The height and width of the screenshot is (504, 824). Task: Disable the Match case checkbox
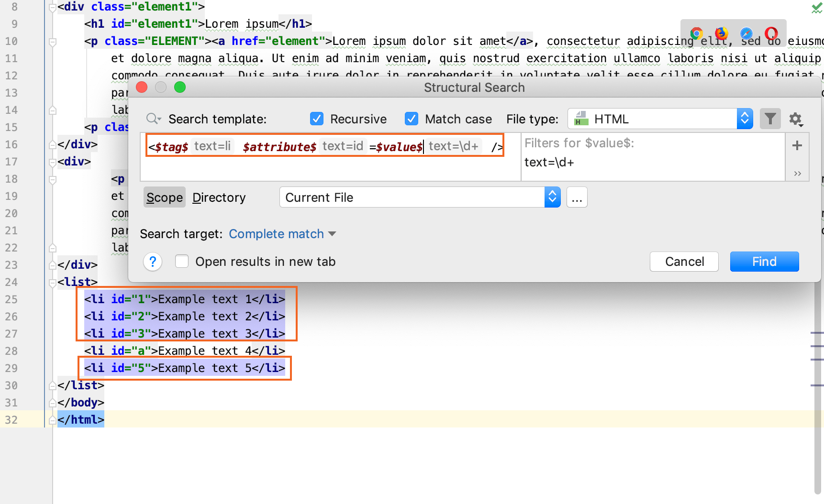tap(412, 119)
